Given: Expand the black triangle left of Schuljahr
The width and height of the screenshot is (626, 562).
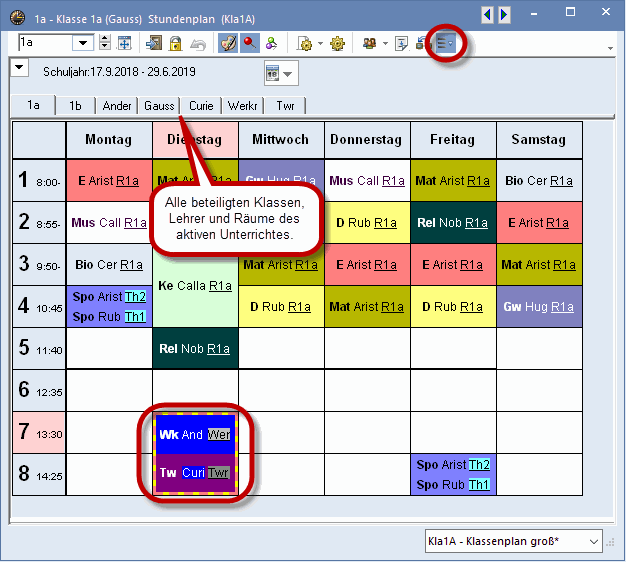Looking at the screenshot, I should tap(19, 67).
